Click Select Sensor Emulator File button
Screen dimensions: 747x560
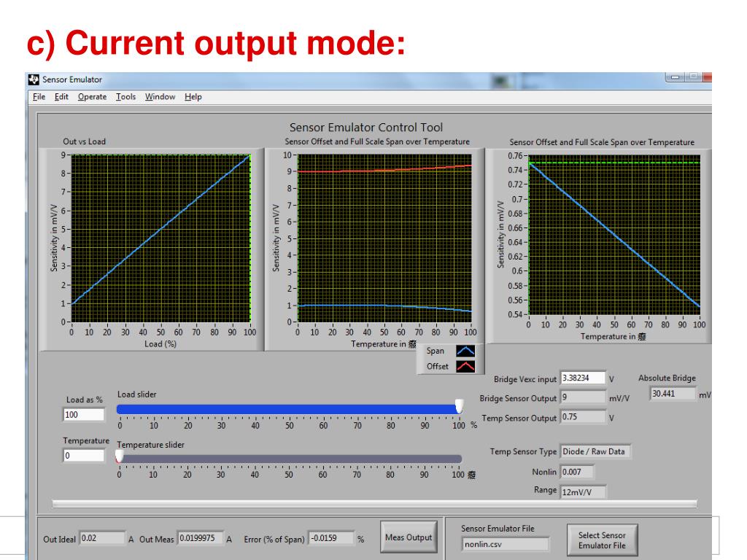click(x=602, y=540)
